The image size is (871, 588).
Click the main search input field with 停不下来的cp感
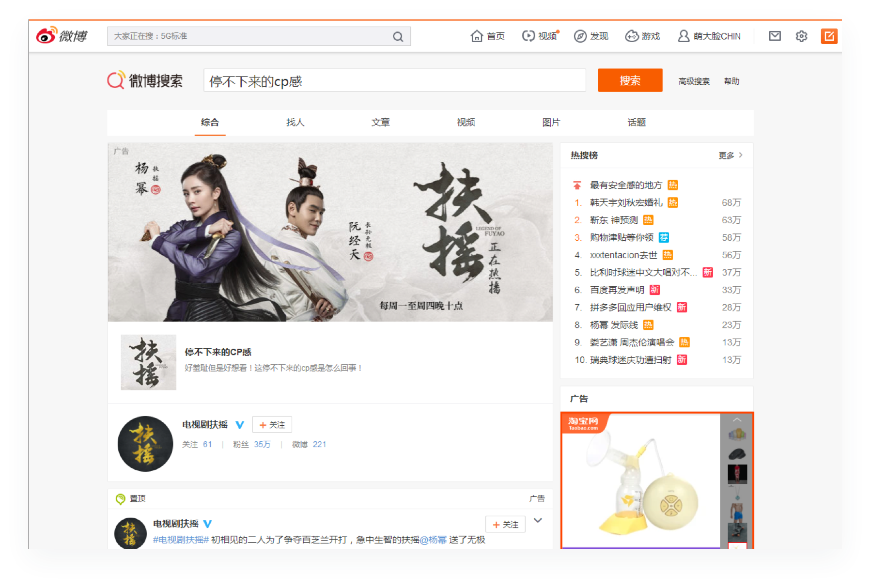(394, 81)
